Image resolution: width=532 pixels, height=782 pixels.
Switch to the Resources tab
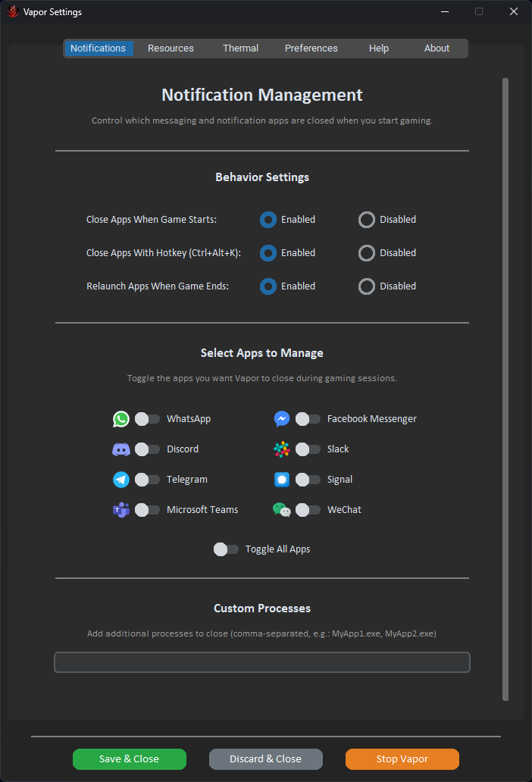(171, 48)
